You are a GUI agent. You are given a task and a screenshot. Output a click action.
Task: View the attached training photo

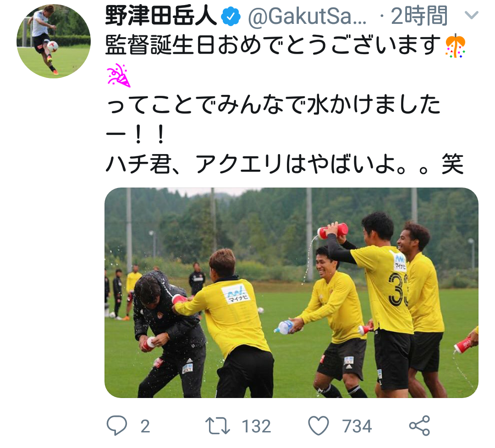(291, 293)
